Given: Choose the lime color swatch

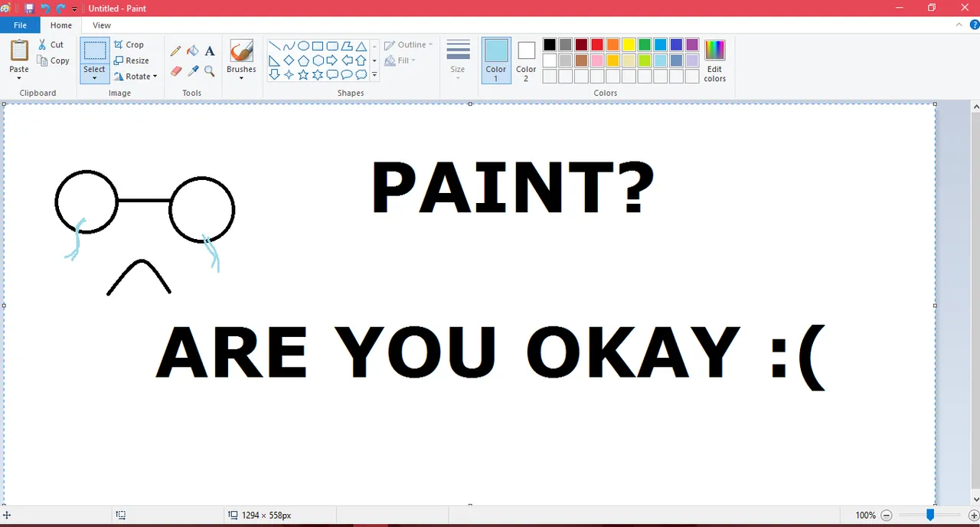Looking at the screenshot, I should (645, 61).
